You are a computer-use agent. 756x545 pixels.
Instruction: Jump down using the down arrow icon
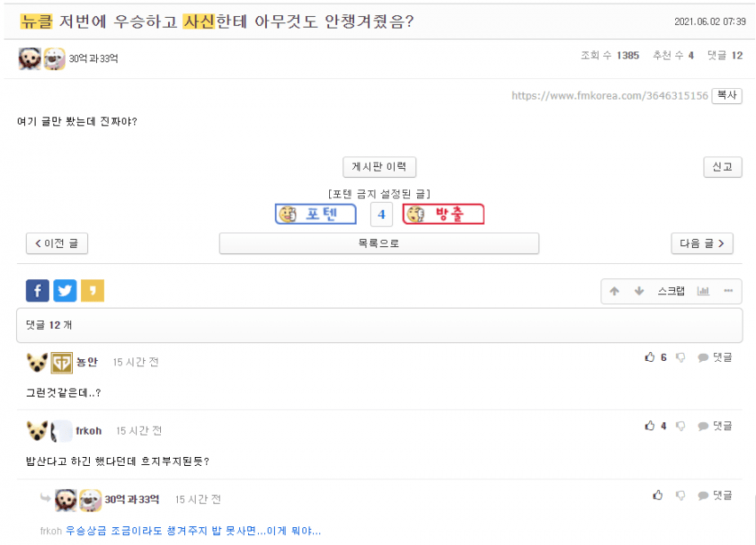639,291
